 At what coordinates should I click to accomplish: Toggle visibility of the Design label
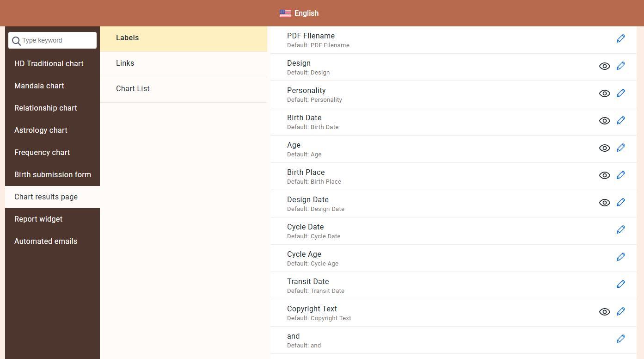[x=604, y=66]
